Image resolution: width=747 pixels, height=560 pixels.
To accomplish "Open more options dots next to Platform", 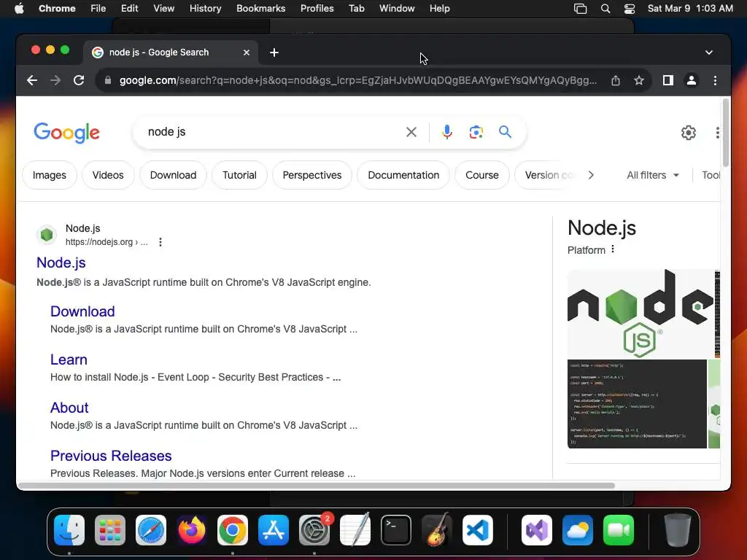I will click(613, 249).
